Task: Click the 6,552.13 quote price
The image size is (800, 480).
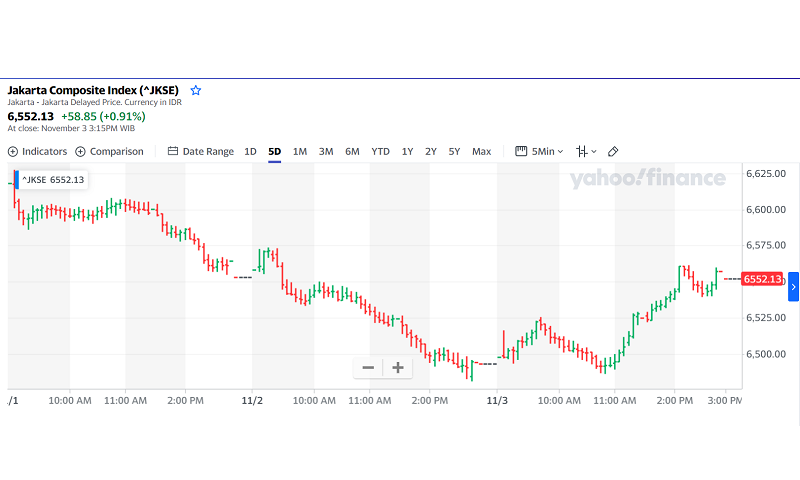Action: coord(31,116)
